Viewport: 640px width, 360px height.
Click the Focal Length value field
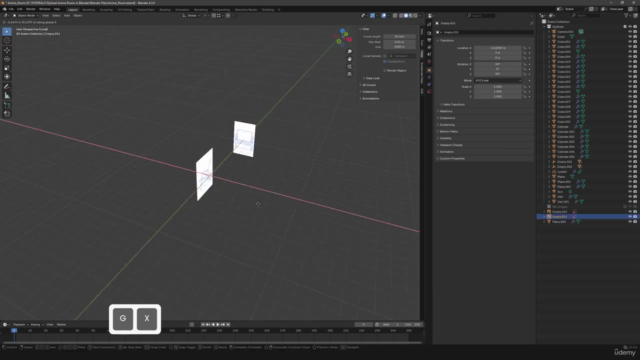[x=400, y=36]
